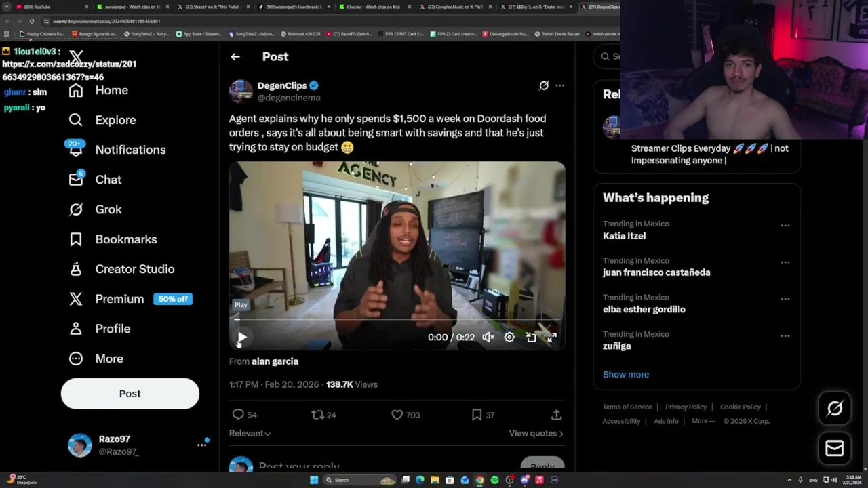Open Terms of Service footer link
The width and height of the screenshot is (868, 488).
point(627,407)
